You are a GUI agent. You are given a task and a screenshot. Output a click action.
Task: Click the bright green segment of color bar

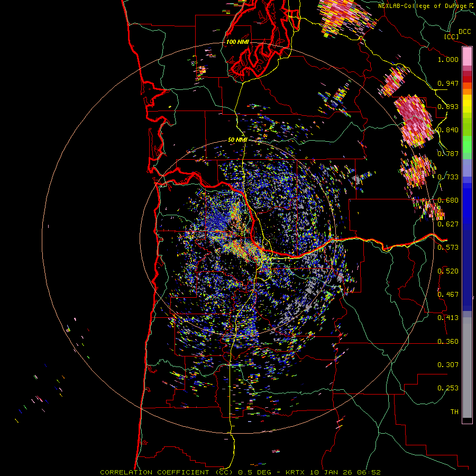[x=467, y=144]
